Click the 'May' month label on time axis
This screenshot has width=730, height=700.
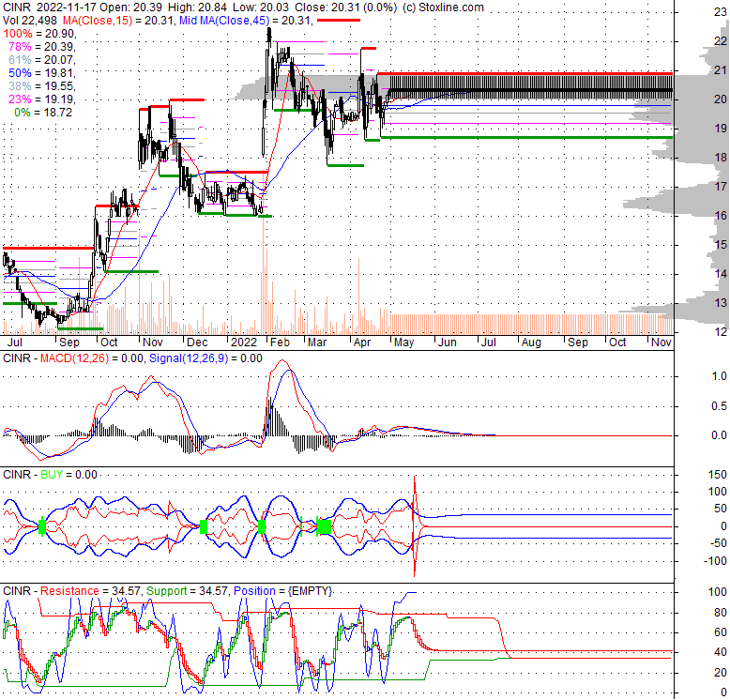coord(403,342)
